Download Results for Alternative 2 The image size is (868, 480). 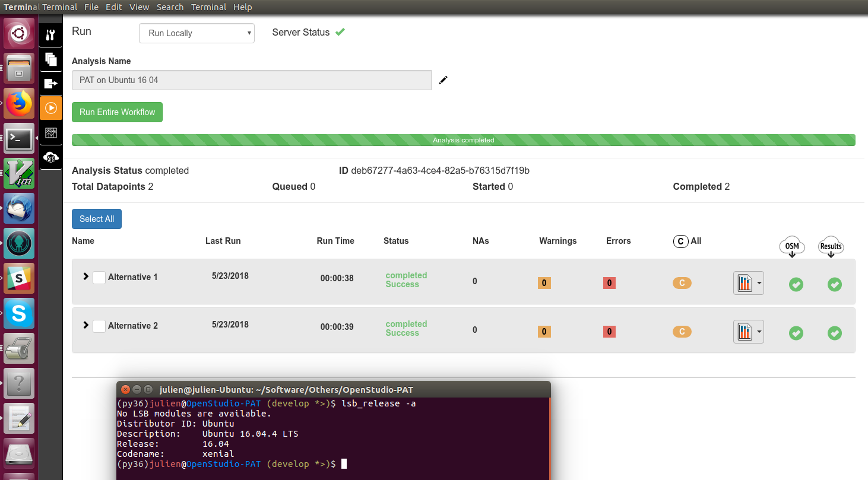[834, 333]
